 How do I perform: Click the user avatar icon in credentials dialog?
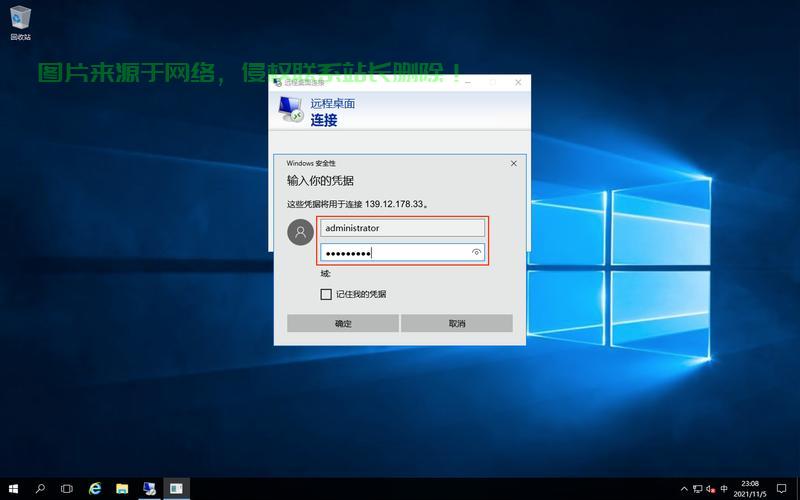[x=300, y=233]
